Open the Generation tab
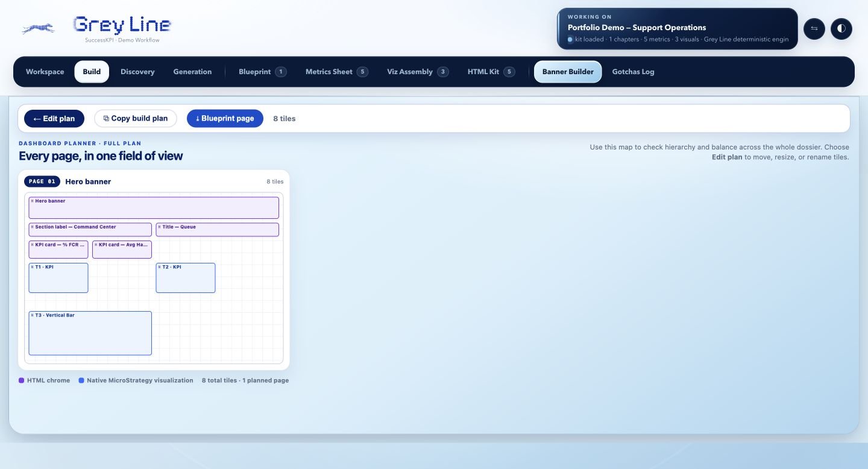 [x=192, y=72]
